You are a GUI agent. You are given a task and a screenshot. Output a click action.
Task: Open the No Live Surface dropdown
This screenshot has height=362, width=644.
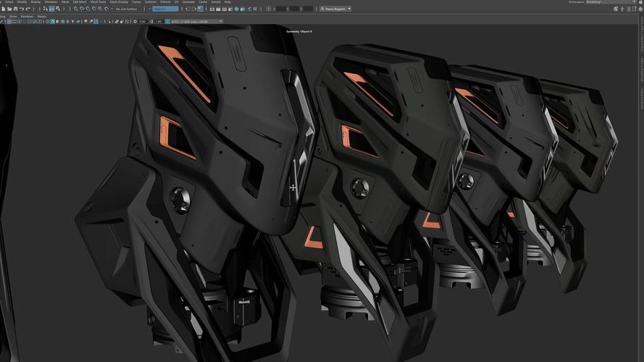(x=127, y=9)
